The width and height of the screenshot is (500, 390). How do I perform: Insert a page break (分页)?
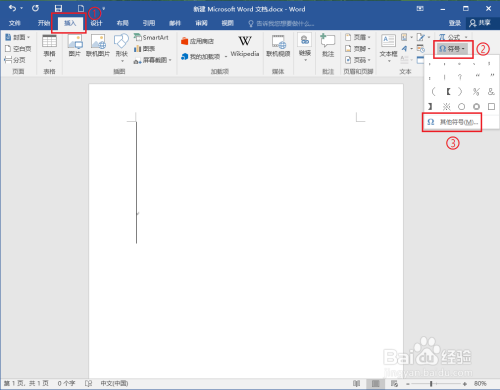(x=15, y=60)
